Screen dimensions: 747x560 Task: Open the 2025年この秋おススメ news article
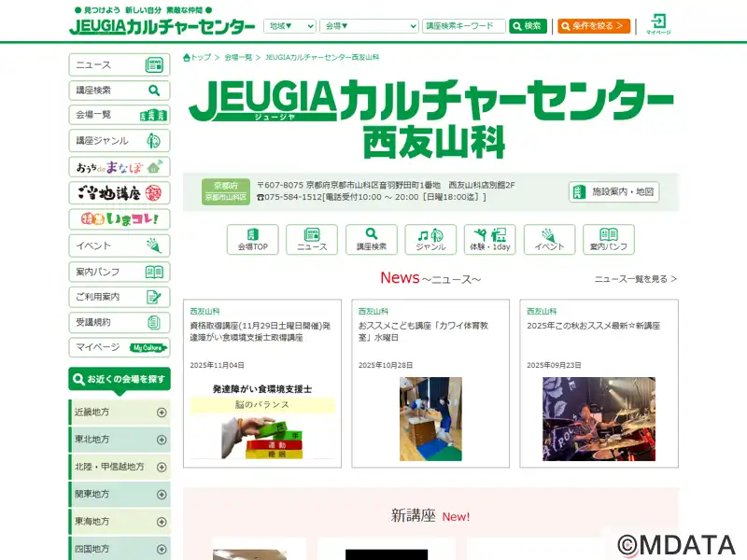tap(594, 326)
